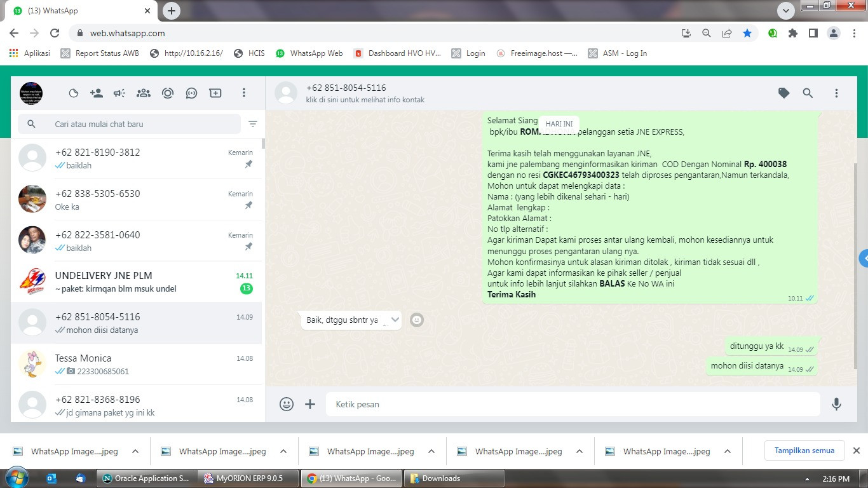The width and height of the screenshot is (868, 488).
Task: Open the attach plus menu
Action: 310,404
